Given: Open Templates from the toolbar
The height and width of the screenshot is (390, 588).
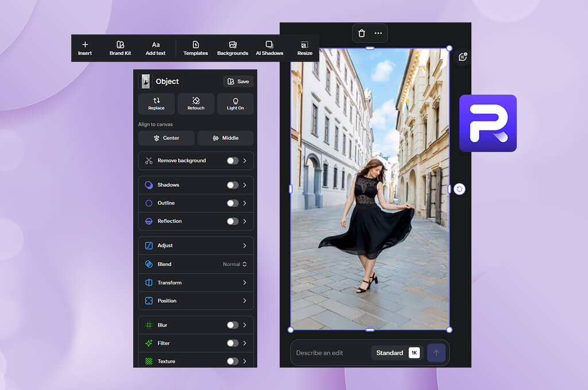Looking at the screenshot, I should 195,48.
